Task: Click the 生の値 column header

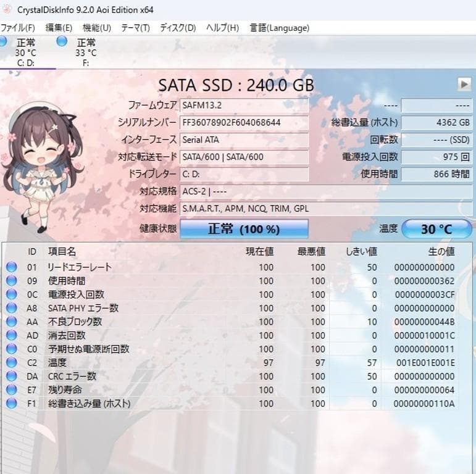Action: (x=441, y=252)
